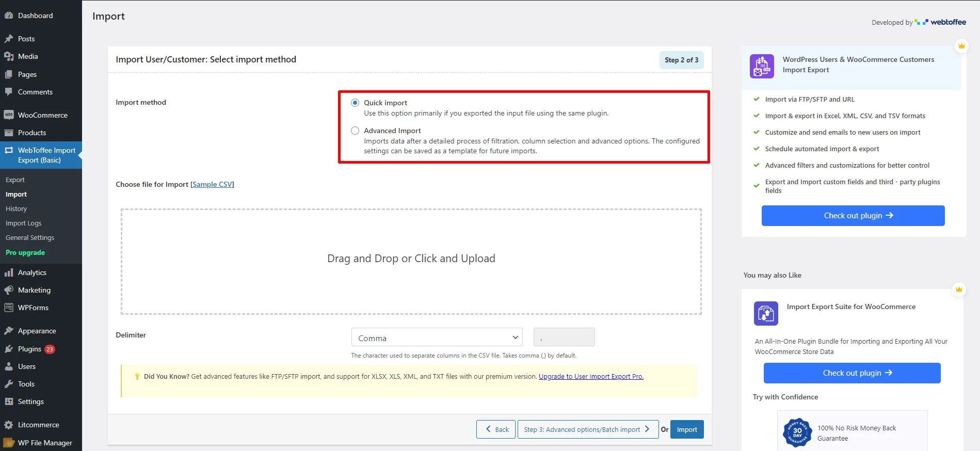Click the Dashboard gauge icon in sidebar

point(9,15)
